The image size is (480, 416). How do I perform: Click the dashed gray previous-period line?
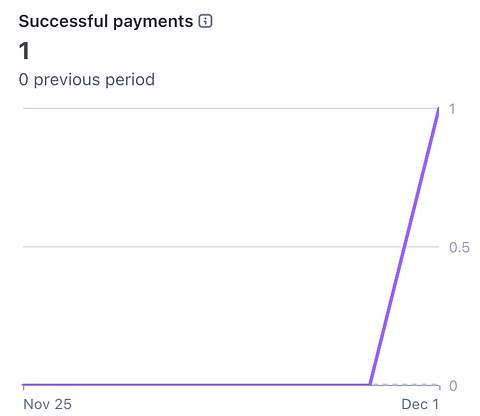click(x=405, y=385)
